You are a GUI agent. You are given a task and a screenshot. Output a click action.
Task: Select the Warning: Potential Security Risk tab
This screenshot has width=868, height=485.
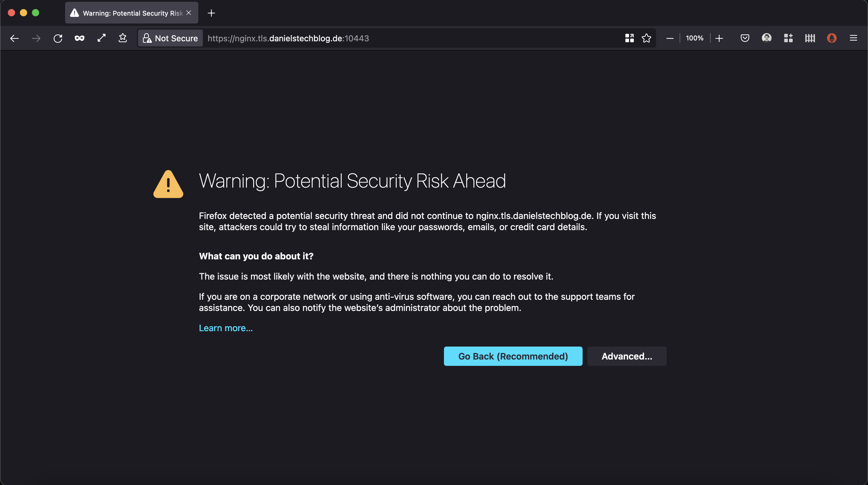coord(131,13)
